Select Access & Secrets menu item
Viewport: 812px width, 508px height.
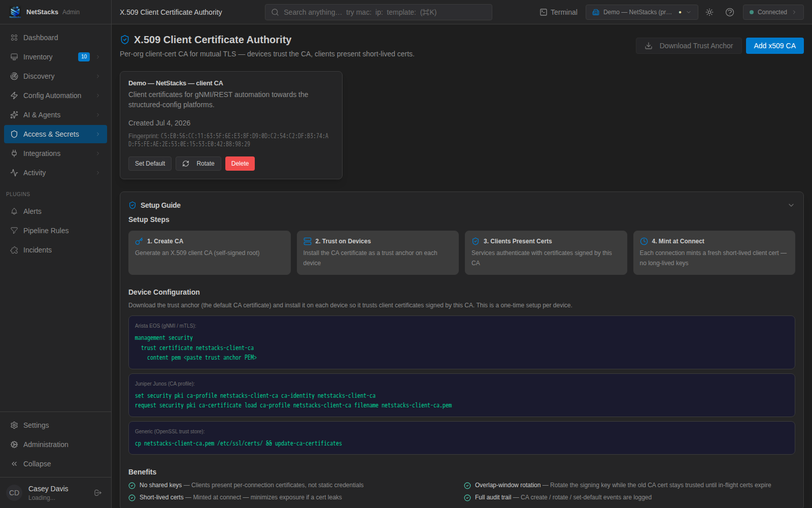pos(55,134)
